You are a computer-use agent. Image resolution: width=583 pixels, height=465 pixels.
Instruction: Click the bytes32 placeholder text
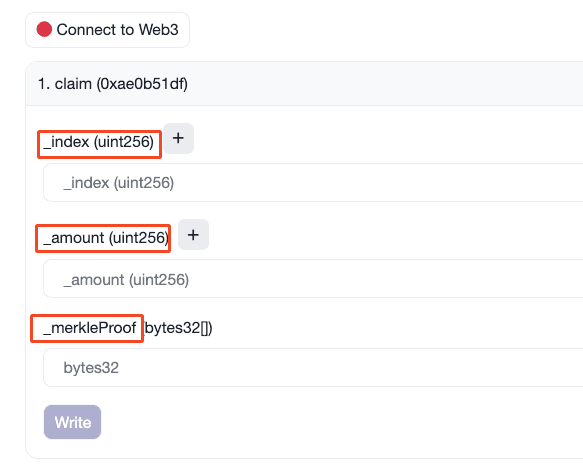91,368
